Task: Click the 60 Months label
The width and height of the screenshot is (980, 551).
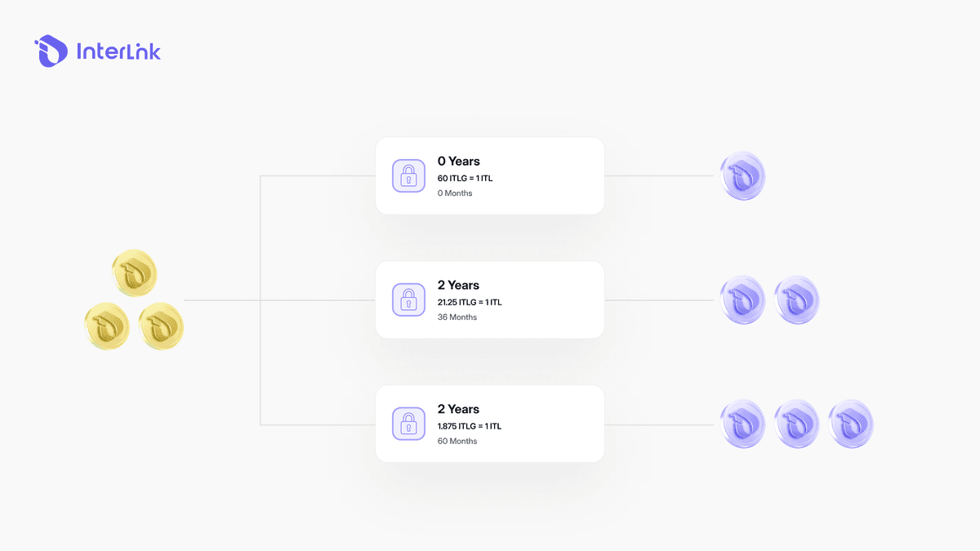Action: click(x=457, y=441)
